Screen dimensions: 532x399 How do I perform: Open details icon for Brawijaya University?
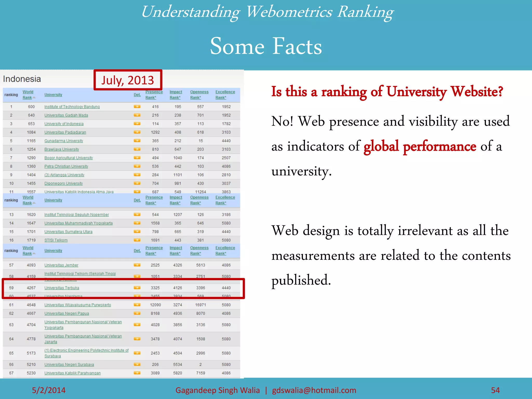point(137,149)
